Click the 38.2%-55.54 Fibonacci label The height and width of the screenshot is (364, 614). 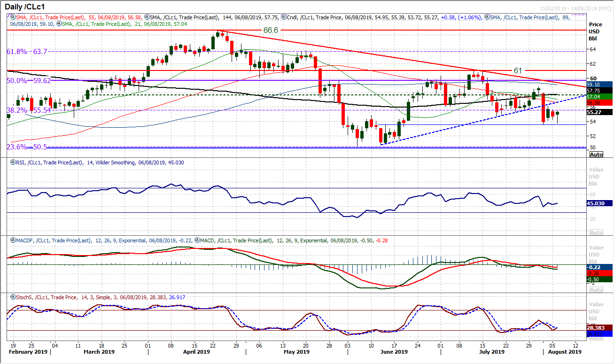point(28,110)
